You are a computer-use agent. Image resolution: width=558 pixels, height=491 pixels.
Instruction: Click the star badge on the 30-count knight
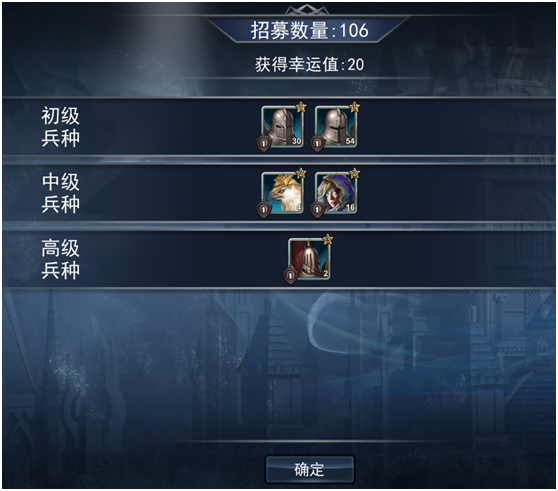pyautogui.click(x=301, y=107)
